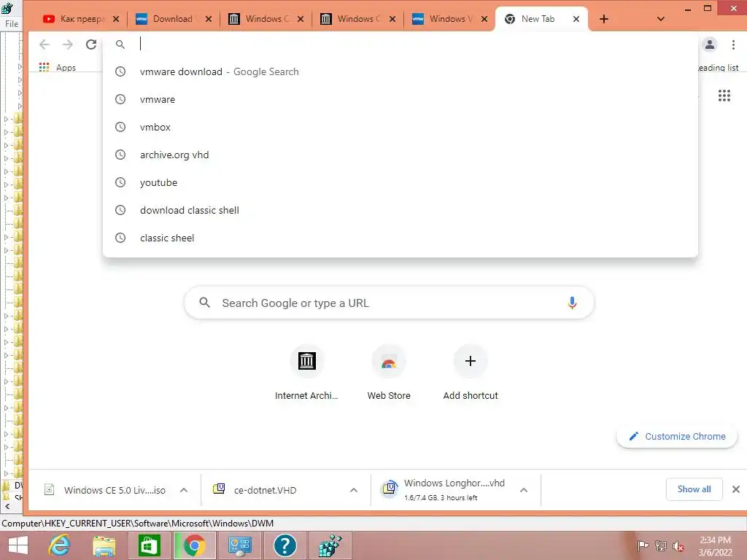
Task: Close the YouTube tab
Action: click(116, 19)
